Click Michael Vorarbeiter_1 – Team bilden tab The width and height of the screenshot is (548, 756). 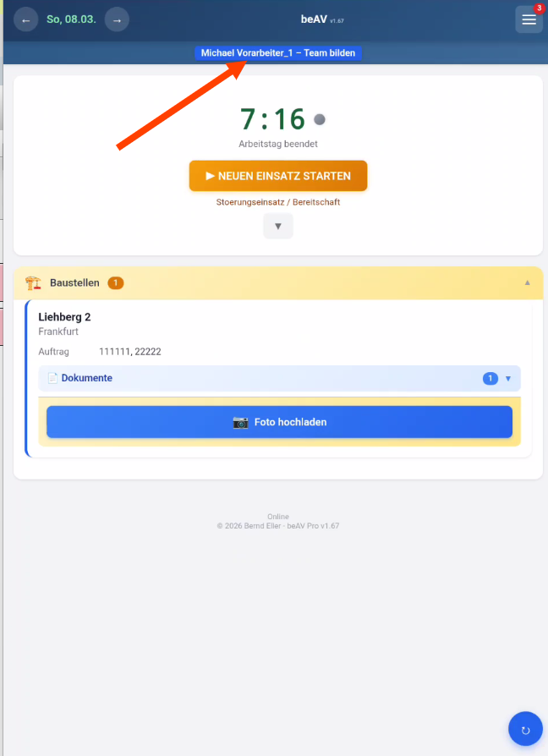[x=278, y=53]
